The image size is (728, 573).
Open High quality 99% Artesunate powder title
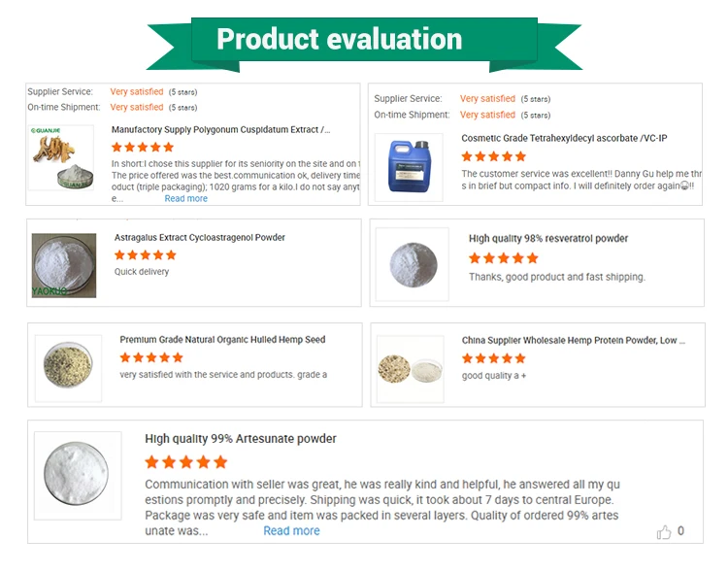click(241, 439)
